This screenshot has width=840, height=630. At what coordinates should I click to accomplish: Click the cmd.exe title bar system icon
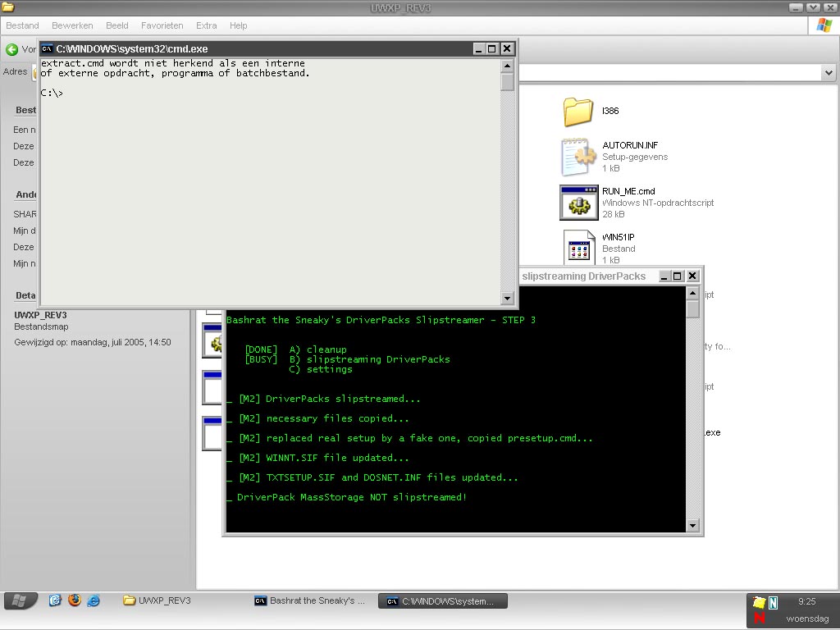click(x=47, y=48)
